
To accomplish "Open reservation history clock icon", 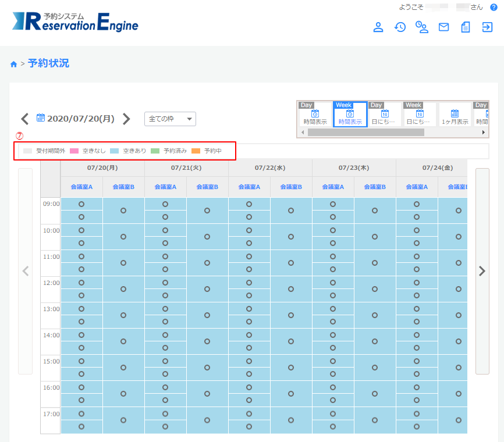I will pyautogui.click(x=400, y=27).
